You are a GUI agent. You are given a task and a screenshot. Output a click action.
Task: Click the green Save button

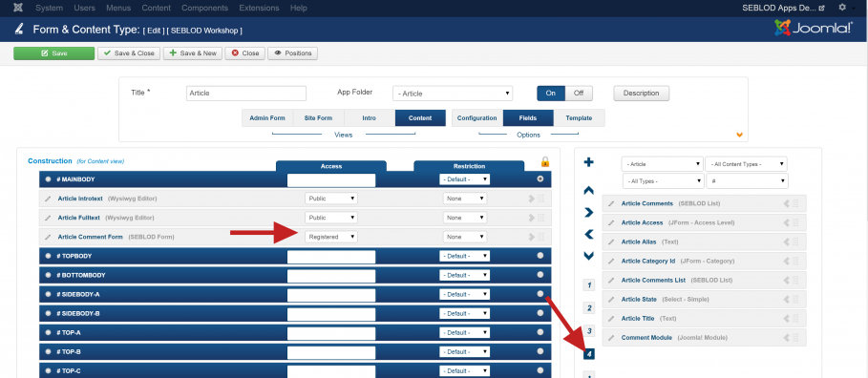(54, 53)
